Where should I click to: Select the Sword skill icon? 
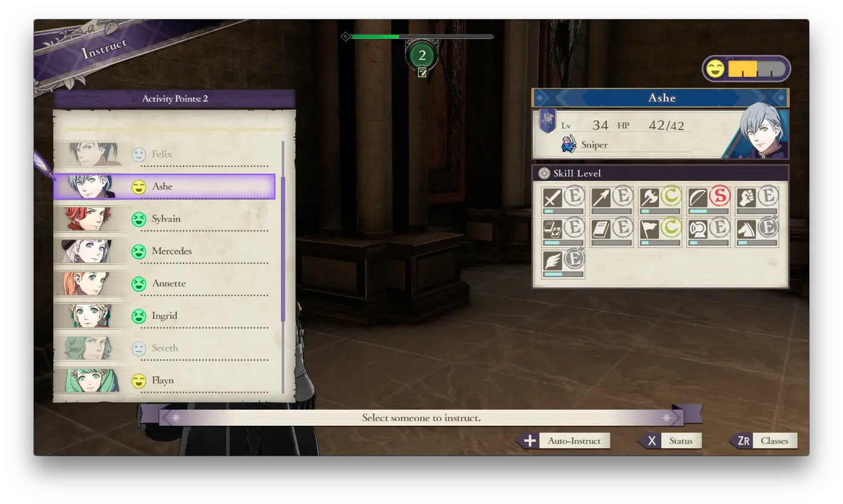(553, 198)
